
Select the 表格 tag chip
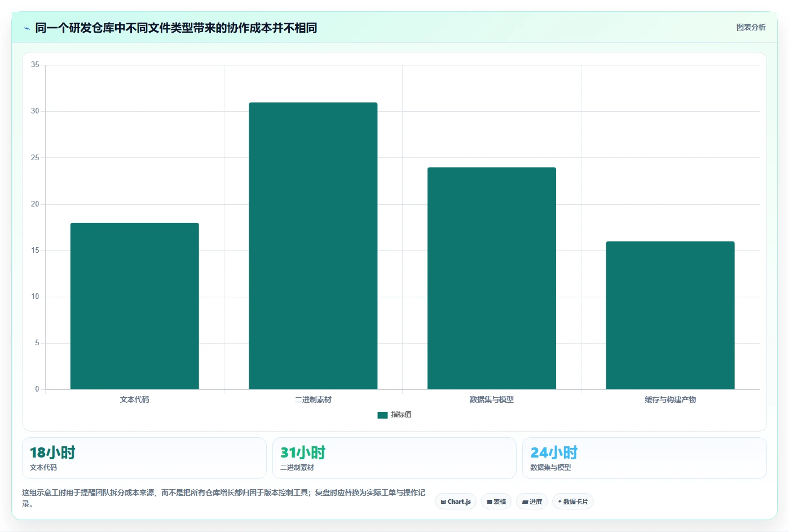pos(496,502)
